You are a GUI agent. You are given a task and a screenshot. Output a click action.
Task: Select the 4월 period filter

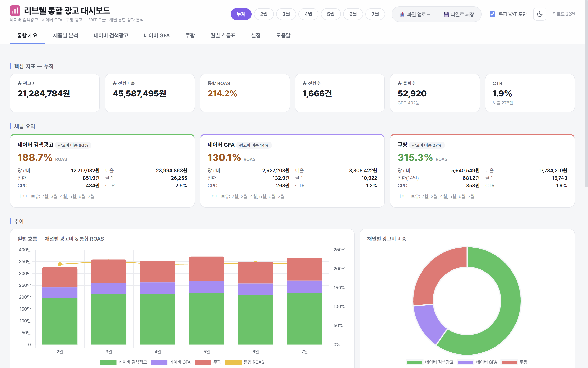tap(308, 14)
